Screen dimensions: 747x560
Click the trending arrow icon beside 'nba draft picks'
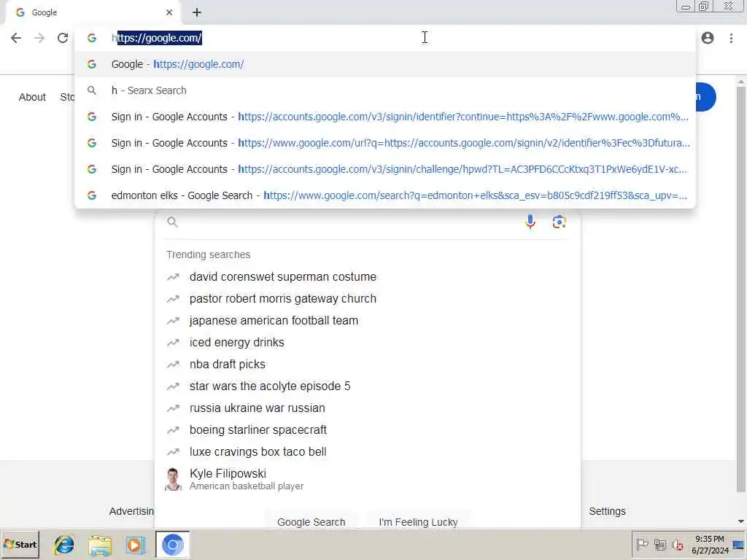[173, 365]
